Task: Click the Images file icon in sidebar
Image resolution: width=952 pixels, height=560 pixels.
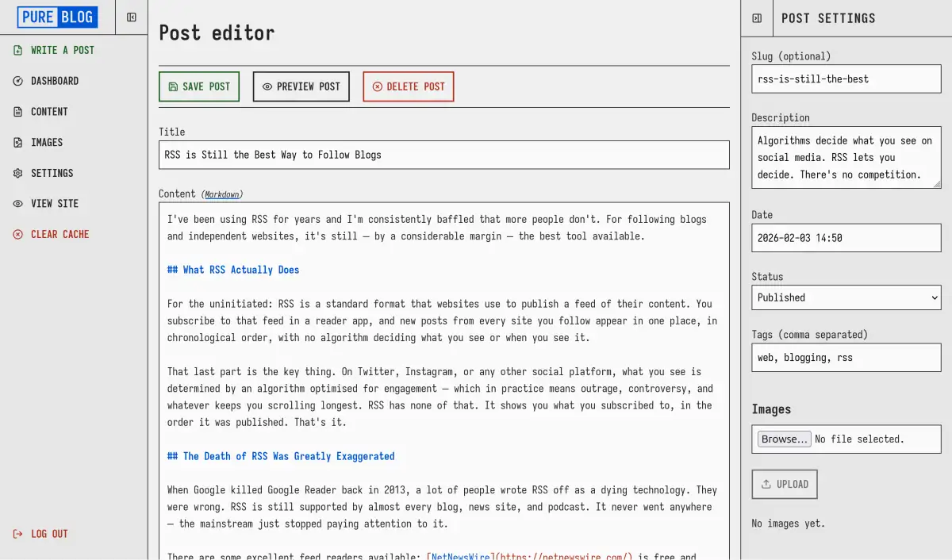Action: tap(17, 143)
